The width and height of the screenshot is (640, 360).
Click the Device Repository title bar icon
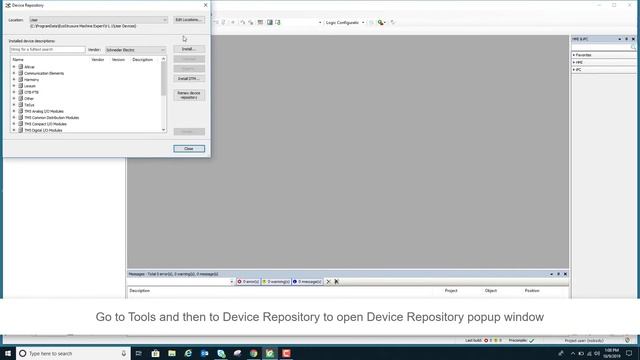(x=8, y=5)
